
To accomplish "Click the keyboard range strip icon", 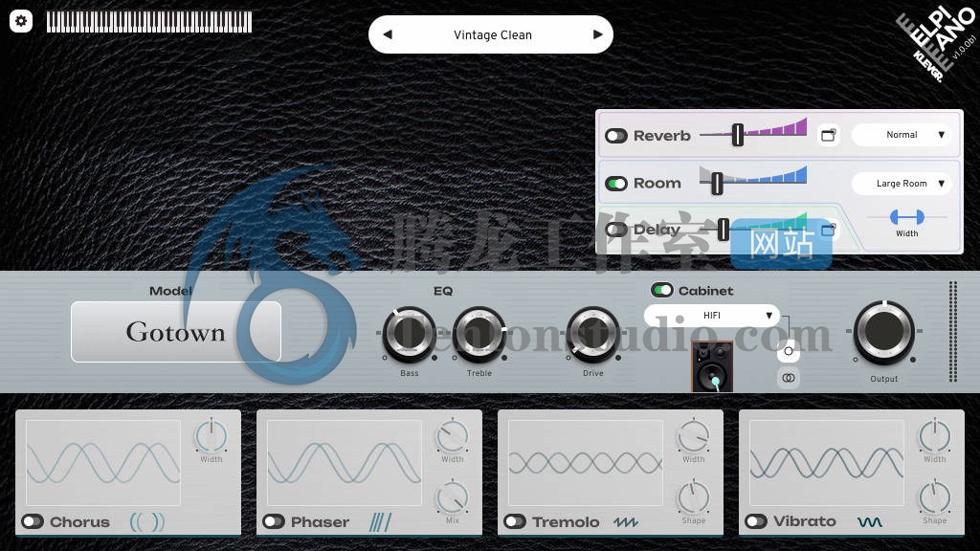I will (x=149, y=22).
